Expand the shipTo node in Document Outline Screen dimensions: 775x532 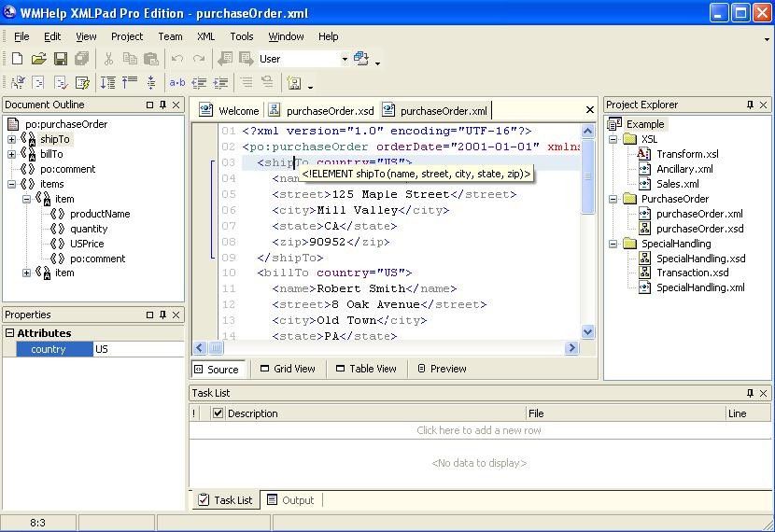[x=11, y=139]
